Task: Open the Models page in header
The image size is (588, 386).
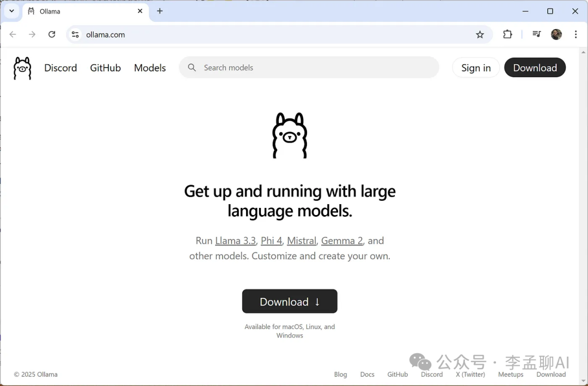Action: pyautogui.click(x=150, y=68)
